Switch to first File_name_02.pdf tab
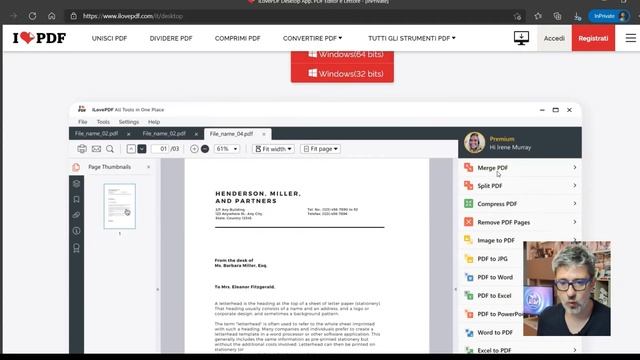 point(96,133)
